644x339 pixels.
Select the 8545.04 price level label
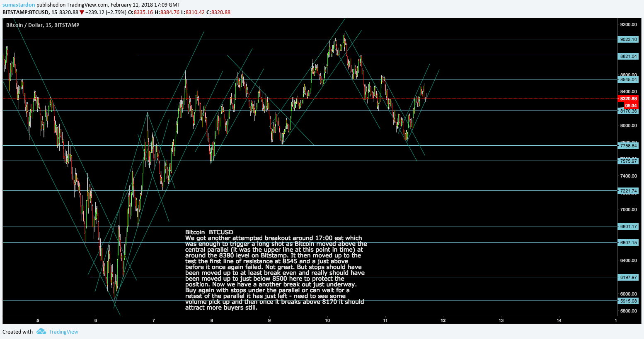click(x=629, y=79)
